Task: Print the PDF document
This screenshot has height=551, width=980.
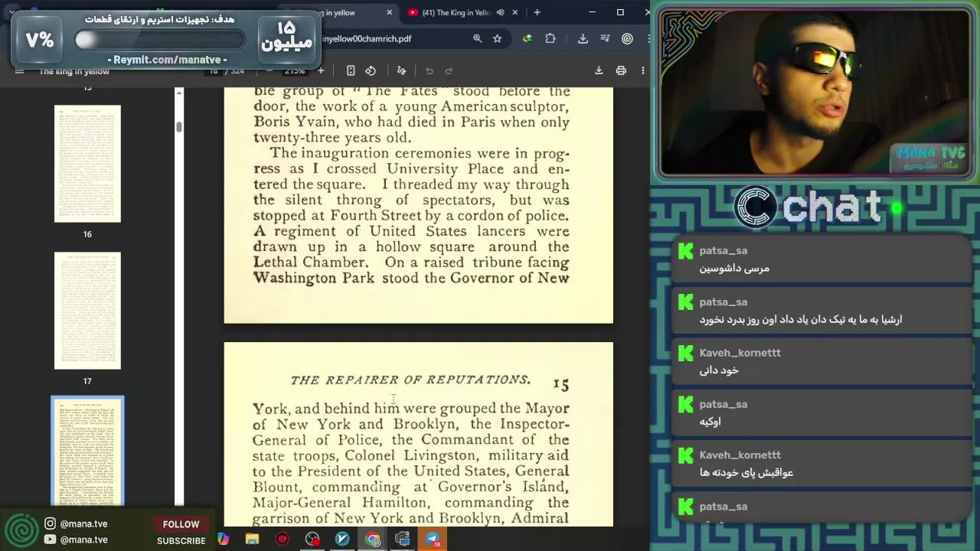Action: point(621,71)
